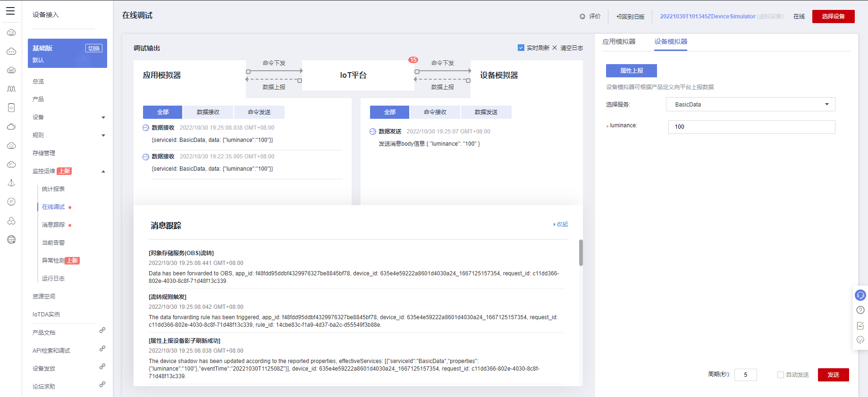The height and width of the screenshot is (397, 868).
Task: Open 消息跟踪 in the sidebar
Action: (53, 225)
